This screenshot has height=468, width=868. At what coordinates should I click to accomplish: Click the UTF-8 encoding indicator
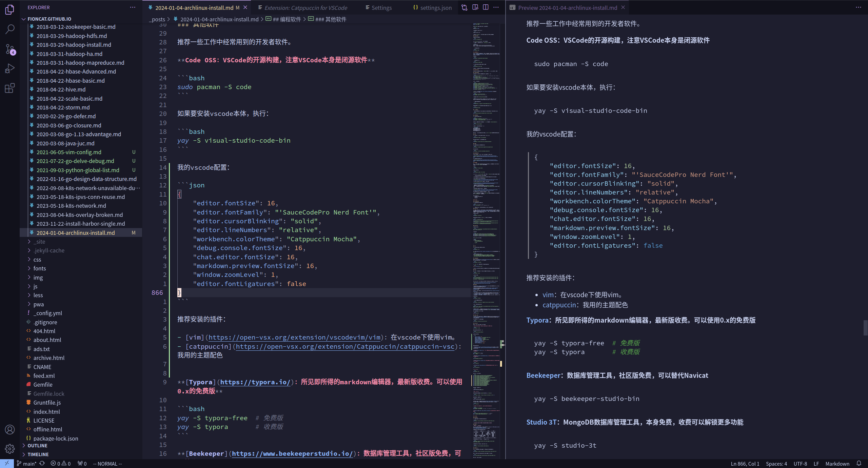pyautogui.click(x=800, y=464)
